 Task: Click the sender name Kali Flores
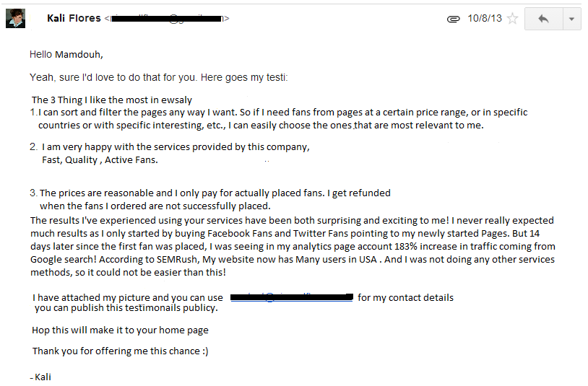pyautogui.click(x=73, y=18)
